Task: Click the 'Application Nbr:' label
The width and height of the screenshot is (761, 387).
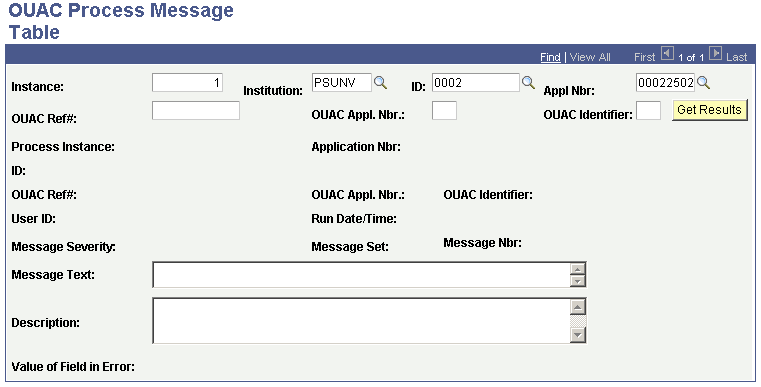Action: [356, 147]
